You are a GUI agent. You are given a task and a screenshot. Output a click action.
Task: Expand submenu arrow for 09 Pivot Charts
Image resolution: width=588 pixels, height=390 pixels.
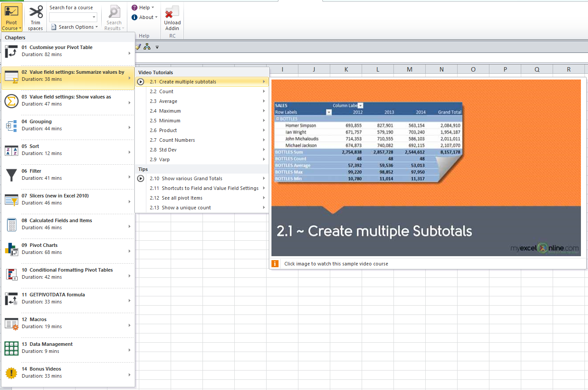[x=130, y=251]
